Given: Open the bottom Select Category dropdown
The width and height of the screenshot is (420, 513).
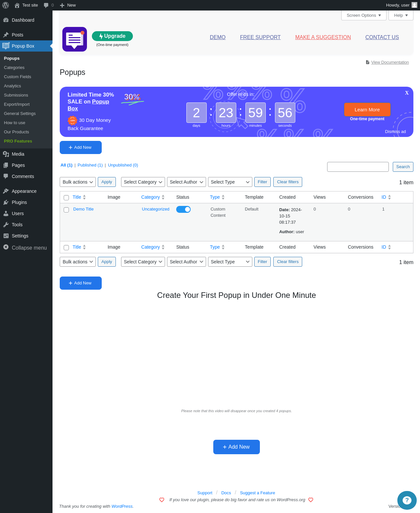Looking at the screenshot, I should [x=143, y=262].
